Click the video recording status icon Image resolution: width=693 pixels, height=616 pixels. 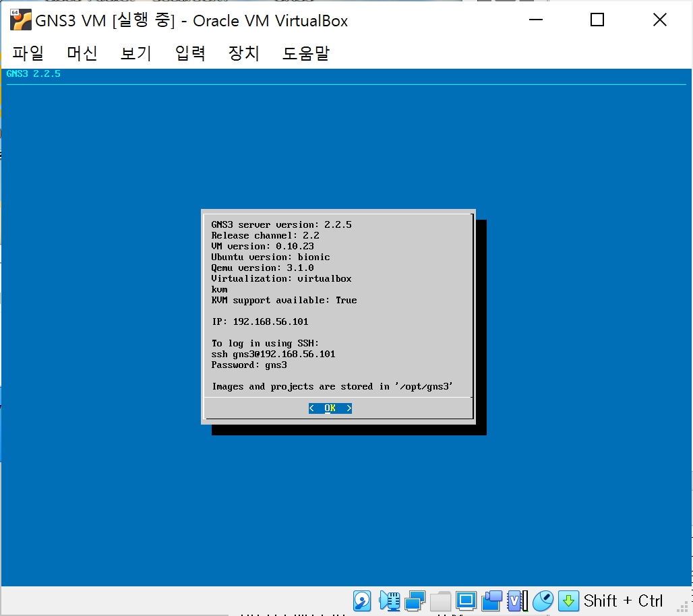492,601
